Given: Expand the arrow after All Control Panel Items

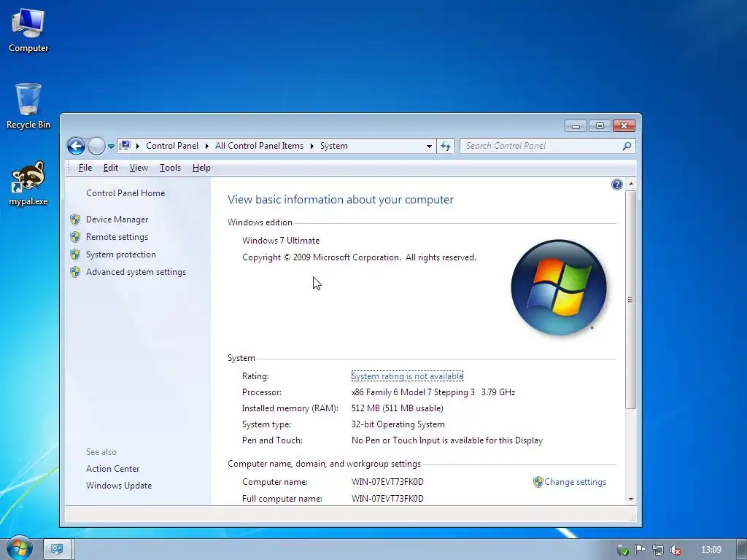Looking at the screenshot, I should click(311, 146).
